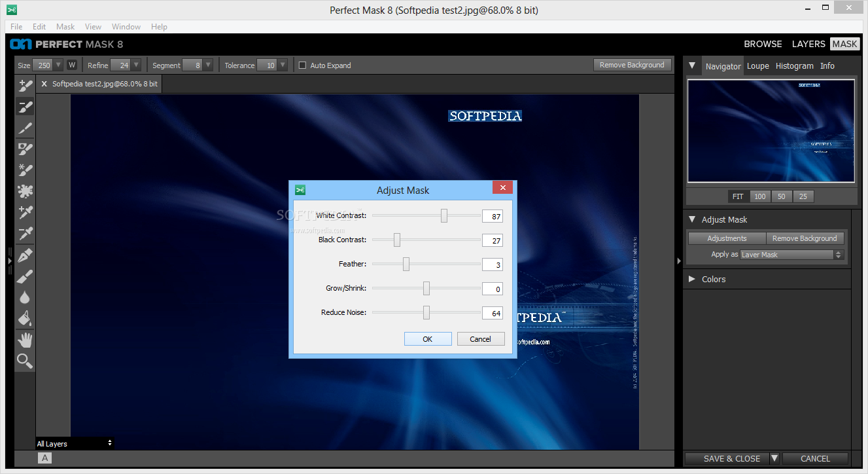Click the White Contrast slider handle
This screenshot has width=868, height=474.
[x=444, y=215]
